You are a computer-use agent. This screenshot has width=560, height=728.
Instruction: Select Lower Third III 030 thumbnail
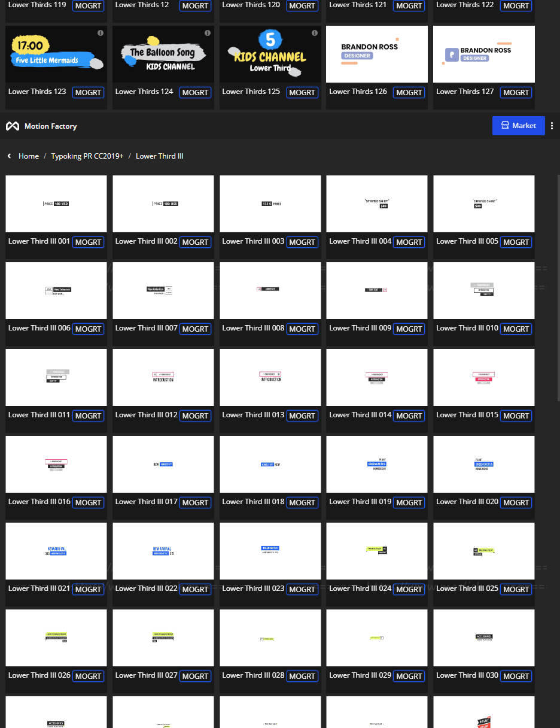[x=484, y=638]
